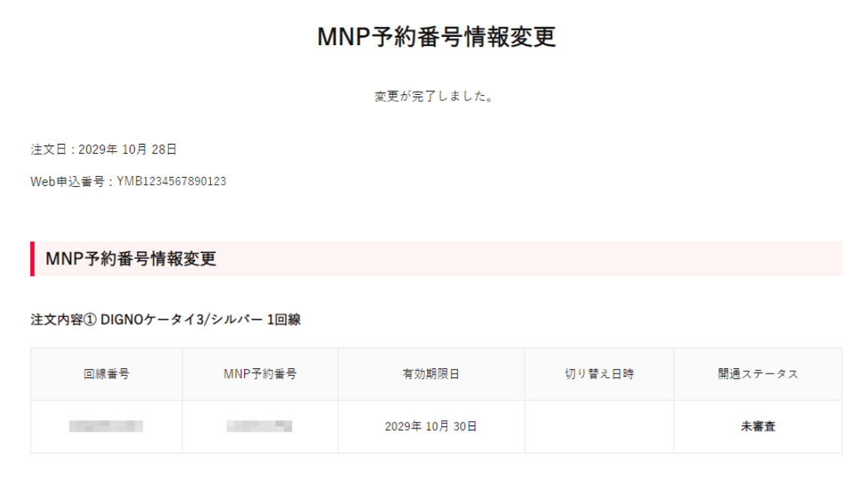
Task: Click the 切り替え日時 column header
Action: pos(599,374)
